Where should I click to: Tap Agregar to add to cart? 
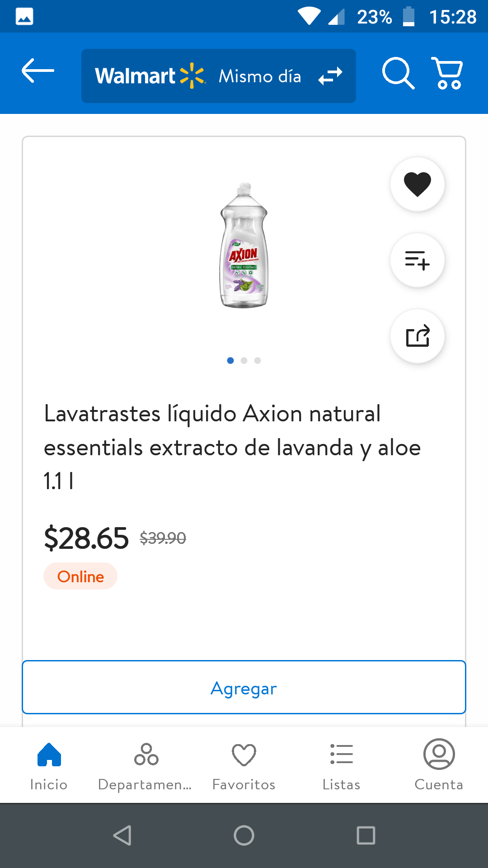coord(244,688)
